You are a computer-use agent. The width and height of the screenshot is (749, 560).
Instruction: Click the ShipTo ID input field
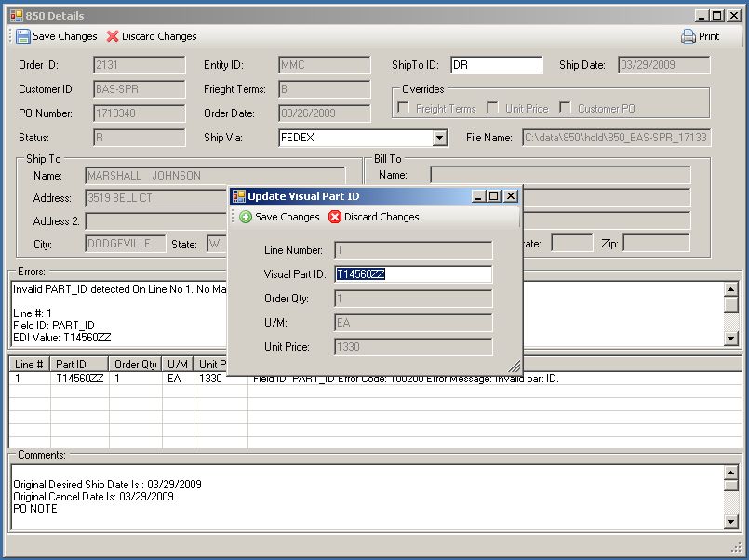496,65
